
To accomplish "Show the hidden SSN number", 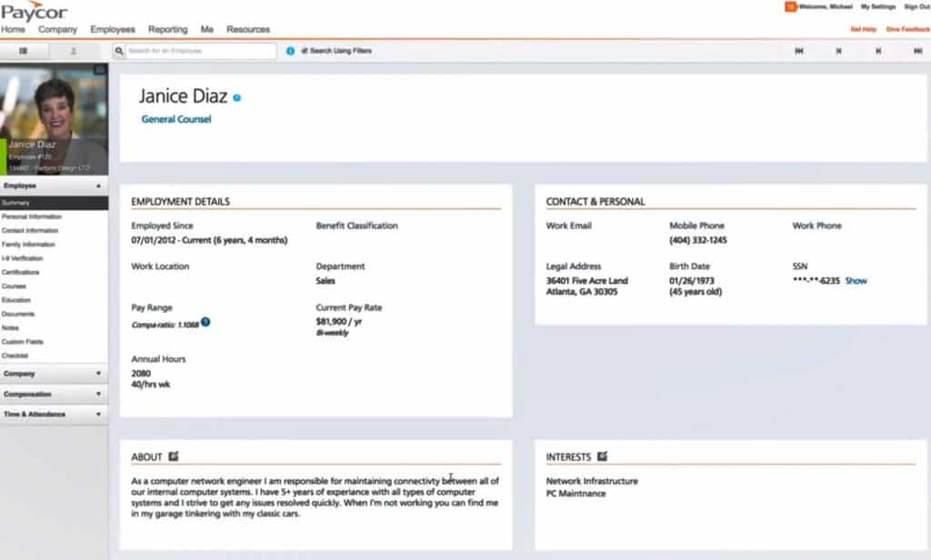I will [856, 281].
